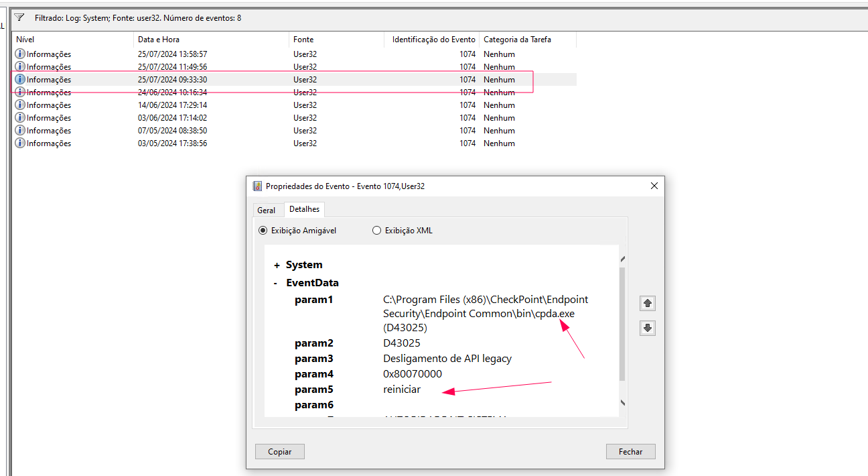Click the Fechar button

click(630, 451)
